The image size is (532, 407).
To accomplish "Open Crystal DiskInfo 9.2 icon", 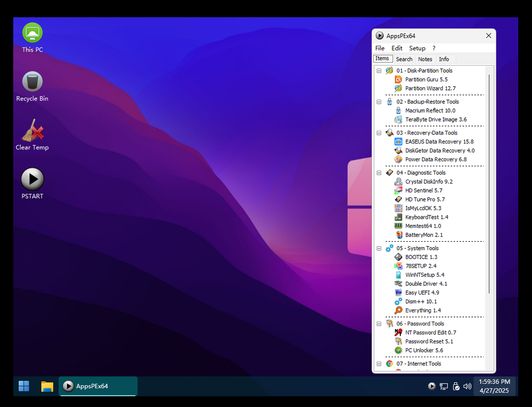I will 398,182.
